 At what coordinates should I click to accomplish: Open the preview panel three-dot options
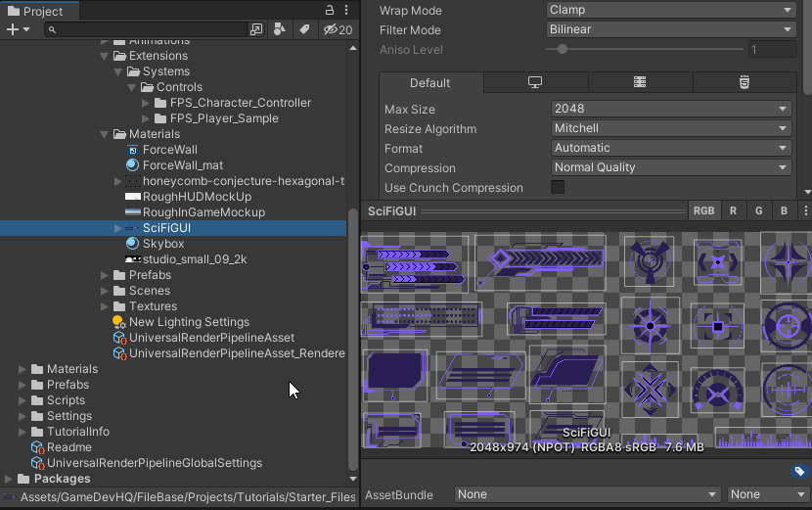pyautogui.click(x=805, y=210)
